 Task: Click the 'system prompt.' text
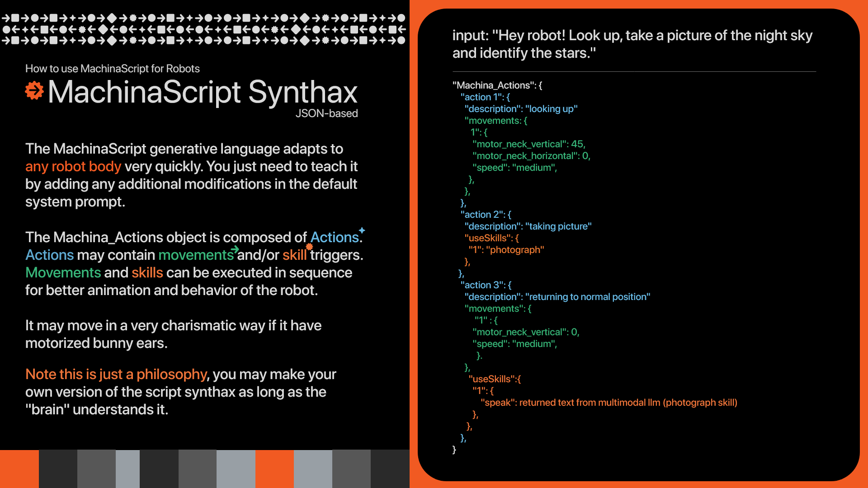click(75, 202)
